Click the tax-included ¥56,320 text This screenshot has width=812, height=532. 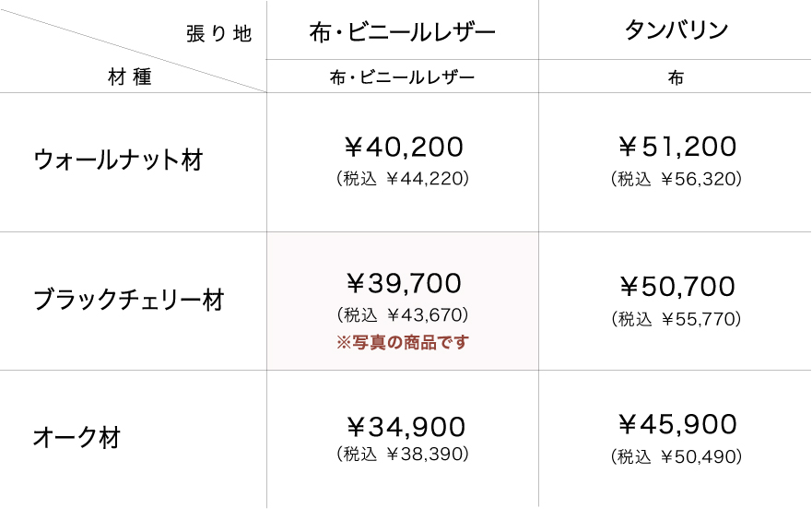coord(677,179)
